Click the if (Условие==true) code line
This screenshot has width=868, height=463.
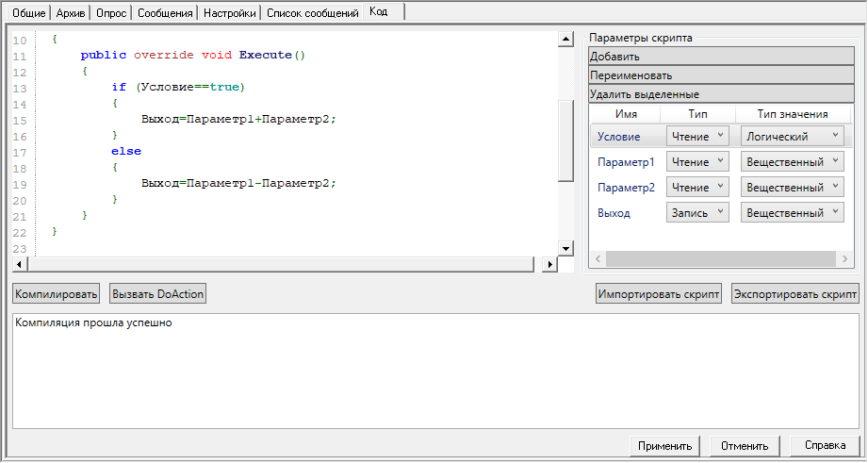point(178,87)
